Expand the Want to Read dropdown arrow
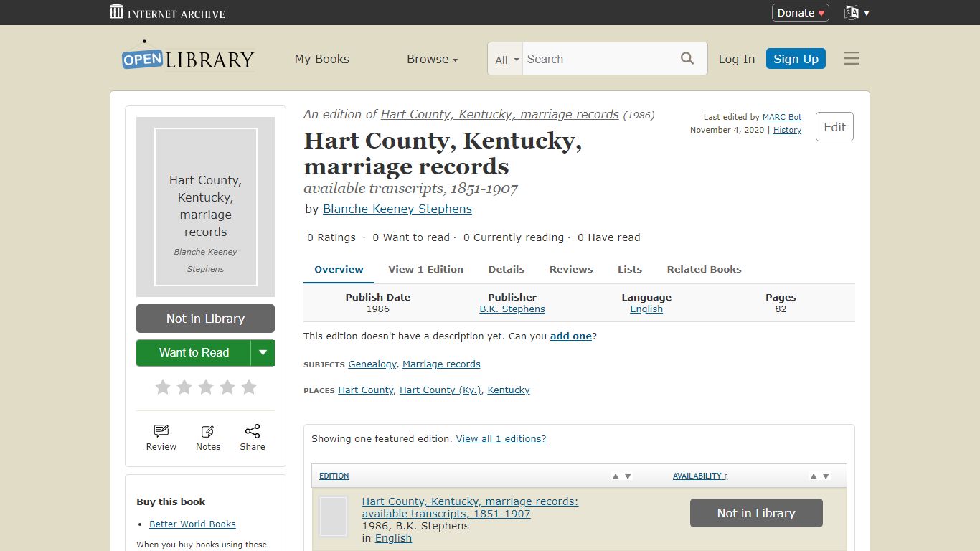The height and width of the screenshot is (551, 980). 263,352
